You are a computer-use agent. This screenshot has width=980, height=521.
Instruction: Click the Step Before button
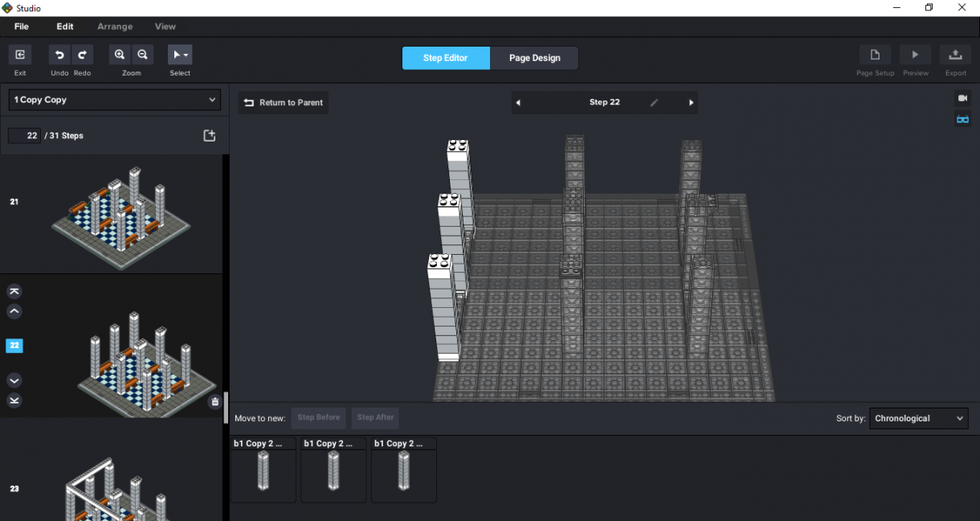[x=319, y=417]
